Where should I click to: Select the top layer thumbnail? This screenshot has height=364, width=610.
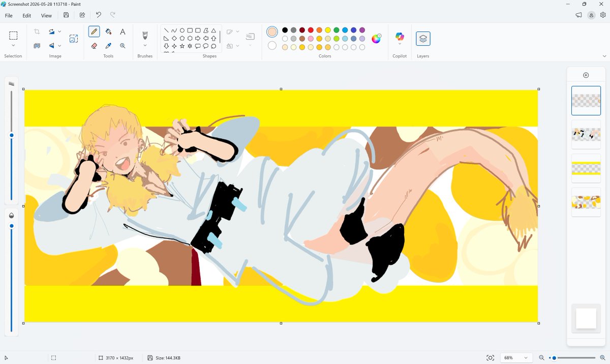(586, 101)
